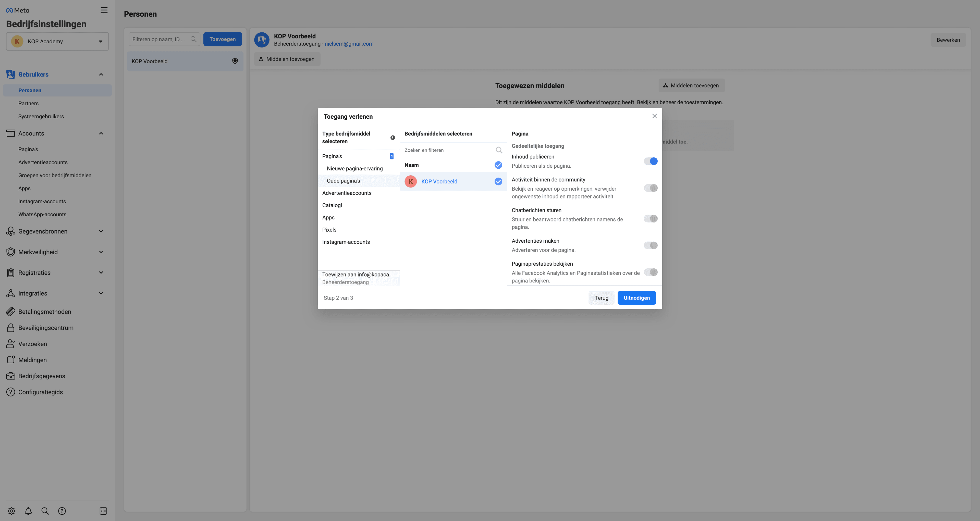Image resolution: width=980 pixels, height=521 pixels.
Task: Open Partners in the sidebar
Action: (x=28, y=103)
